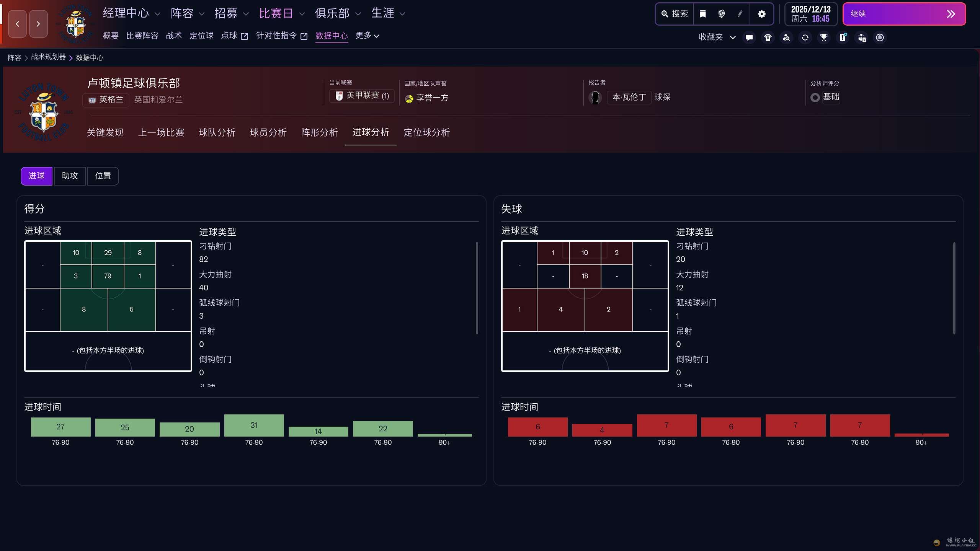Screen dimensions: 980x551
Task: Open preferences with the gear icon
Action: (761, 14)
